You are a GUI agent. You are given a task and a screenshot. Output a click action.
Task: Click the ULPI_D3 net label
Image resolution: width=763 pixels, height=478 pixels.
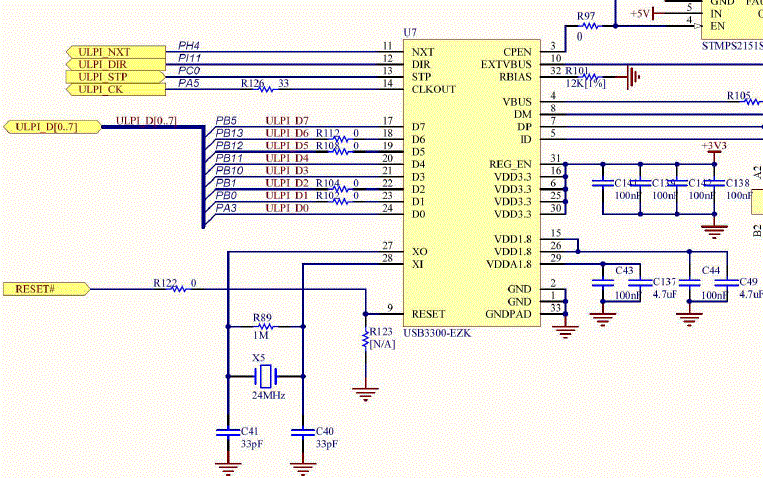(x=287, y=170)
